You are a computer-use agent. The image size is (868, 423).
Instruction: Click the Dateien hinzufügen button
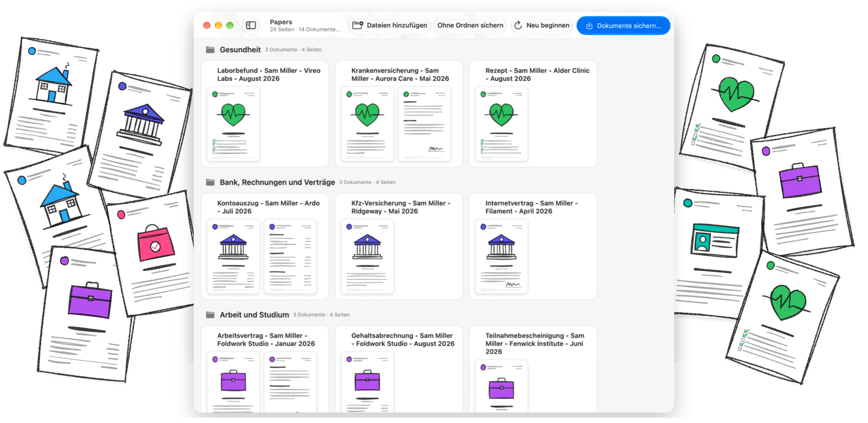pos(390,26)
